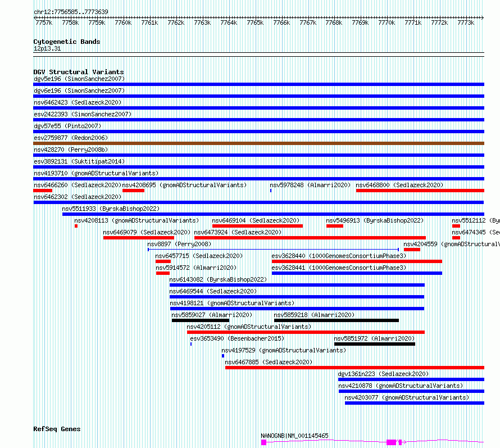Click the DGV Structural Variants track title
Screen dimensions: 500x448
[x=79, y=72]
